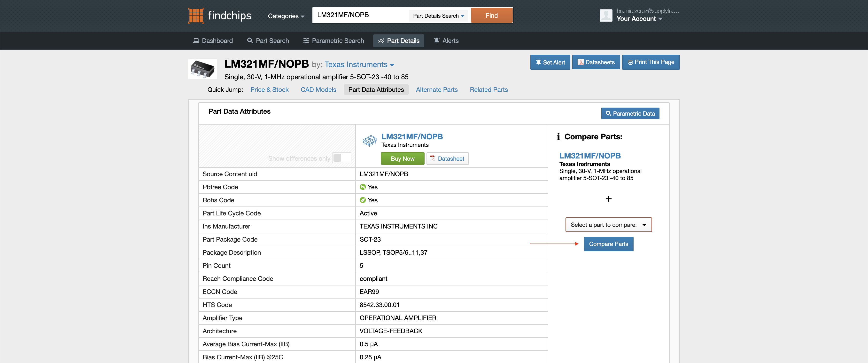Click the plus icon in Compare Parts
868x363 pixels.
[x=608, y=199]
